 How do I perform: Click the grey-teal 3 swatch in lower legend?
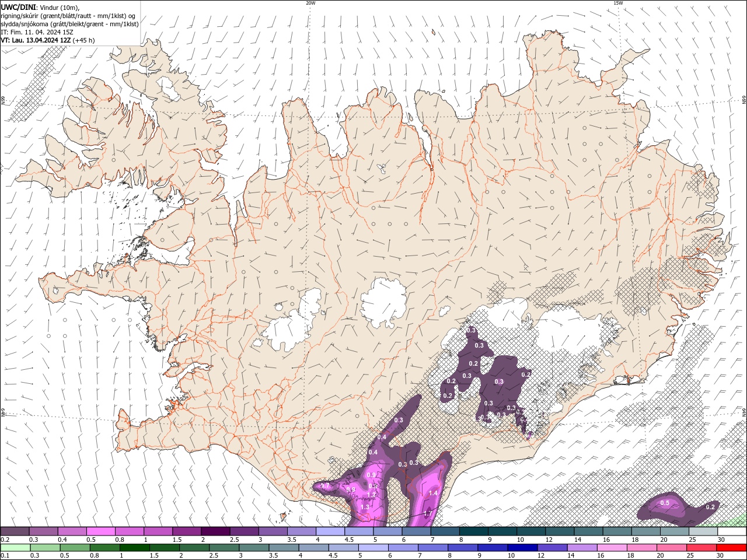tap(254, 548)
